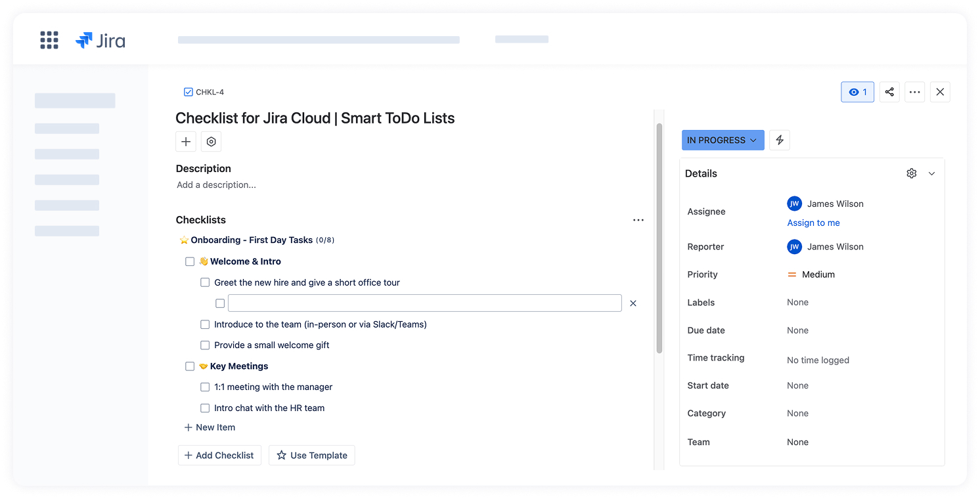The image size is (980, 499).
Task: Click the plus add-content button under title
Action: point(186,142)
